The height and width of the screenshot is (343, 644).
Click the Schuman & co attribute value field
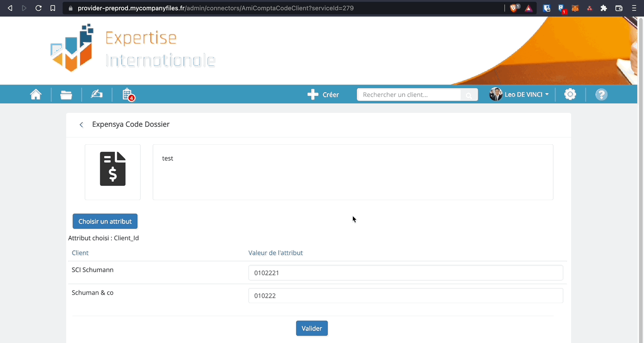pyautogui.click(x=405, y=296)
